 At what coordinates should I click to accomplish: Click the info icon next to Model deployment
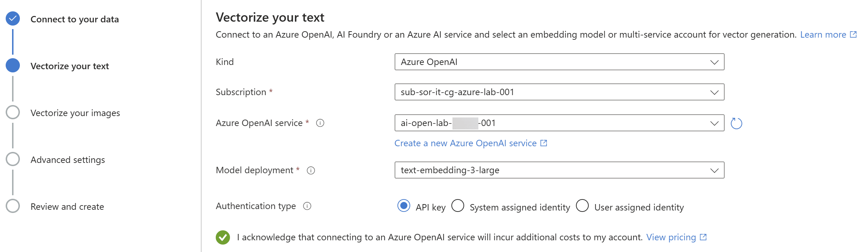coord(311,170)
